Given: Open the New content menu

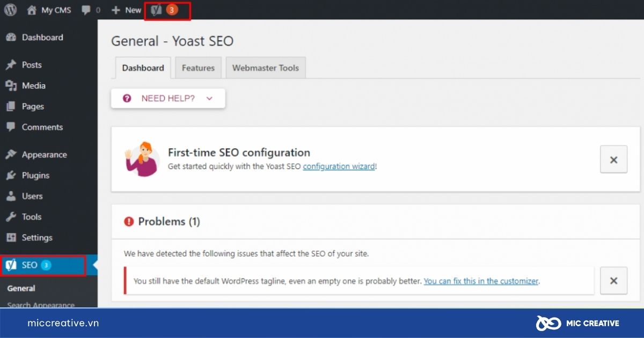Looking at the screenshot, I should coord(126,10).
